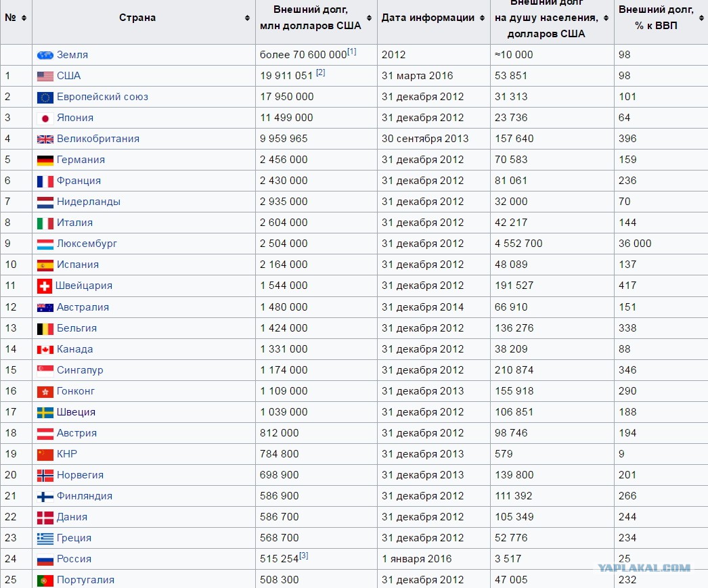Open the США country link
Screen dimensions: 708x588
click(x=68, y=76)
